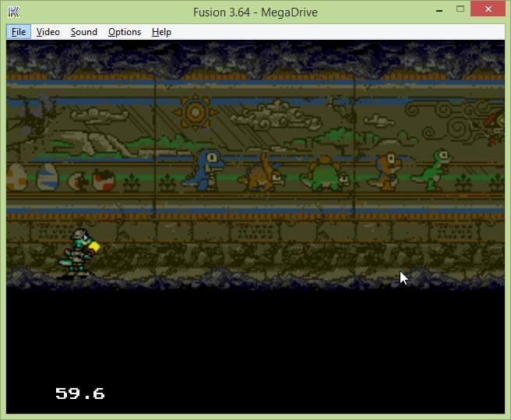Open the Sound menu
The width and height of the screenshot is (511, 420).
84,32
